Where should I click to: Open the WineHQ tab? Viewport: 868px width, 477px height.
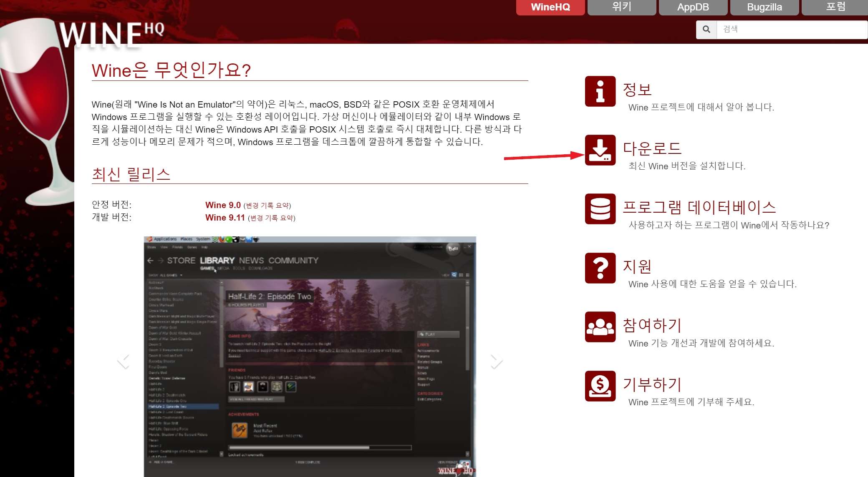pyautogui.click(x=550, y=7)
